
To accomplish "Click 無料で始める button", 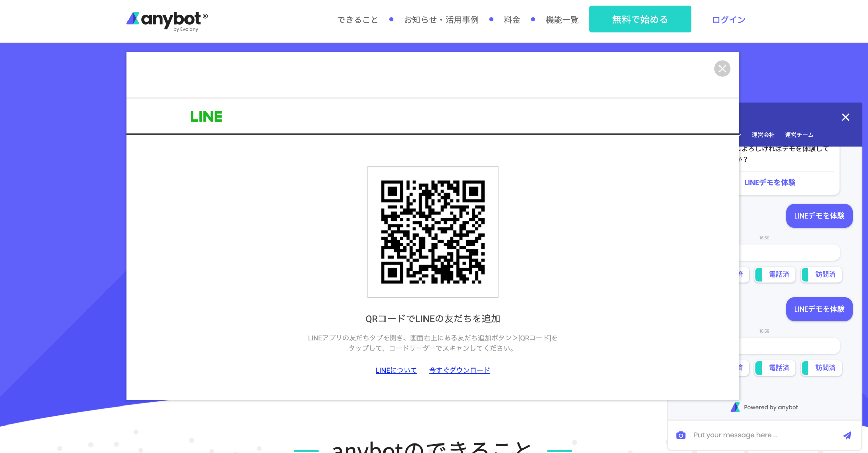I will (640, 19).
